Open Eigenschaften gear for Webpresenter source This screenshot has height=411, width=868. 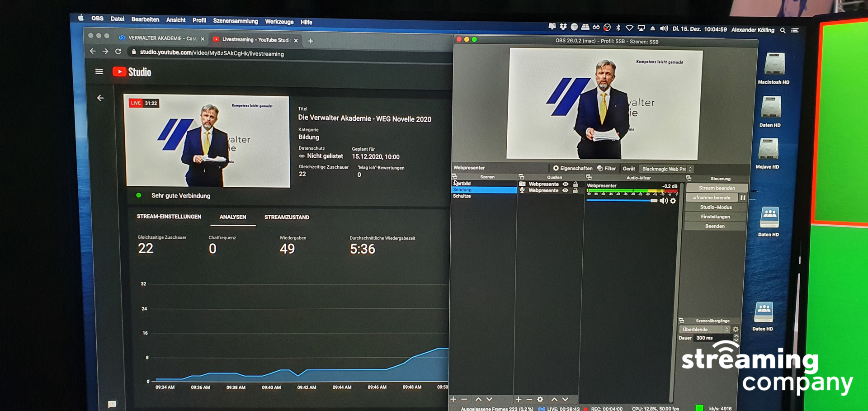(572, 168)
